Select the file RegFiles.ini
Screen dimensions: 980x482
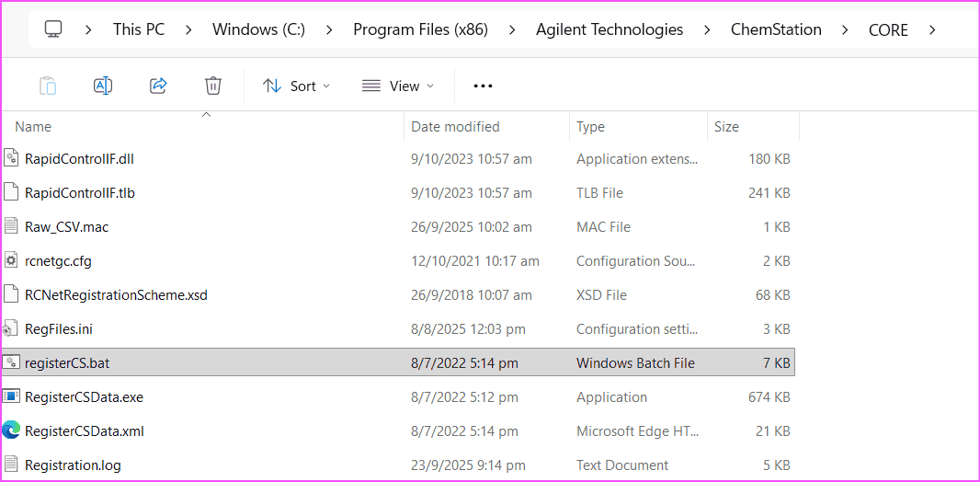pyautogui.click(x=59, y=328)
